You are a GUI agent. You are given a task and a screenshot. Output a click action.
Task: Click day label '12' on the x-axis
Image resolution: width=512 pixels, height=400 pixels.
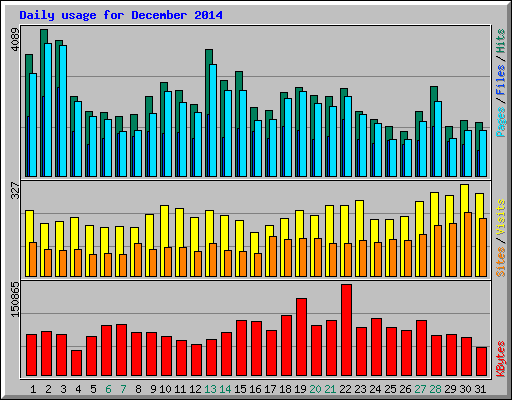coord(195,389)
